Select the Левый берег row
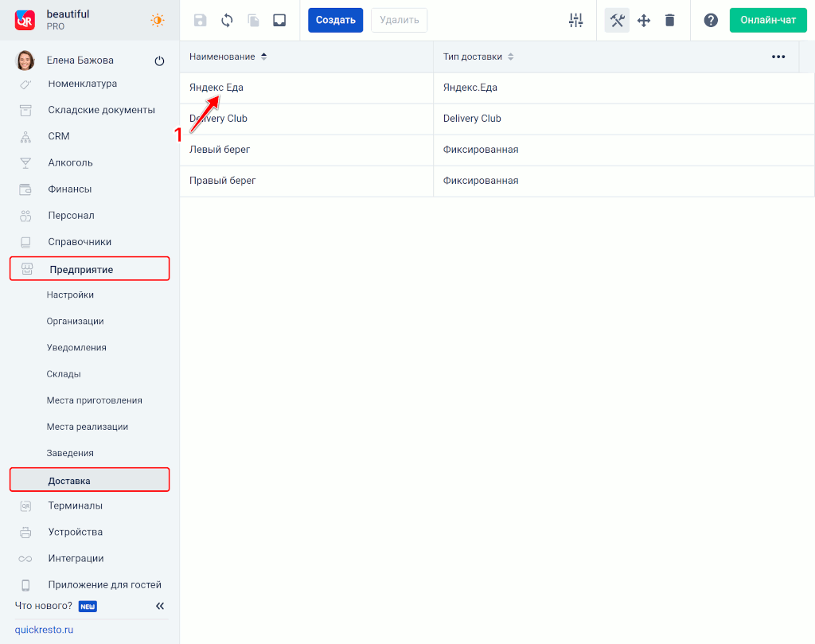This screenshot has height=644, width=815. click(x=497, y=150)
